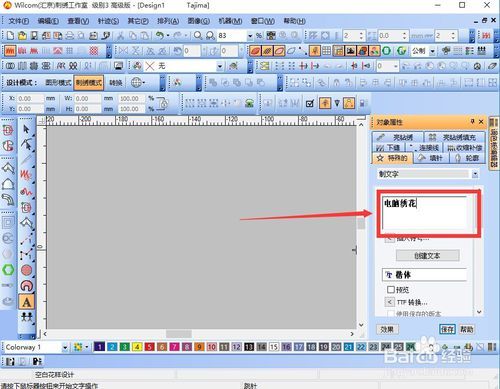Image resolution: width=500 pixels, height=389 pixels.
Task: Undo the last action
Action: pyautogui.click(x=160, y=35)
